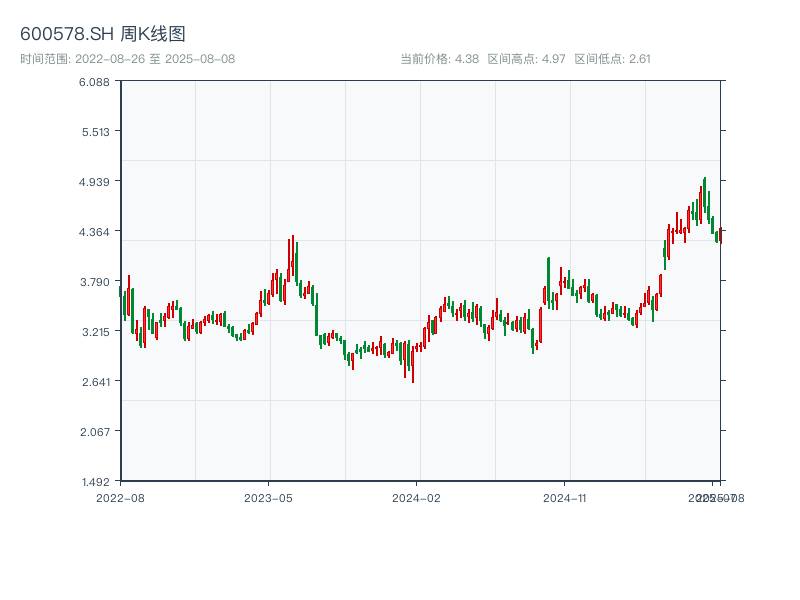
Task: Click the y-axis value 1.492
Action: (x=96, y=482)
